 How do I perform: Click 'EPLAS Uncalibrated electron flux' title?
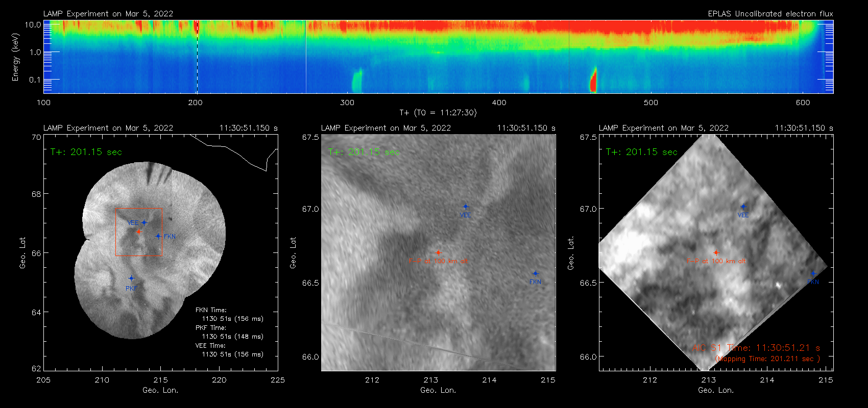pos(770,14)
